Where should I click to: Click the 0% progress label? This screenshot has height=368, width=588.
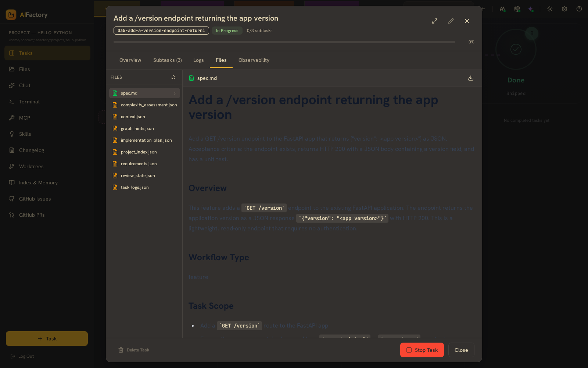pyautogui.click(x=471, y=42)
